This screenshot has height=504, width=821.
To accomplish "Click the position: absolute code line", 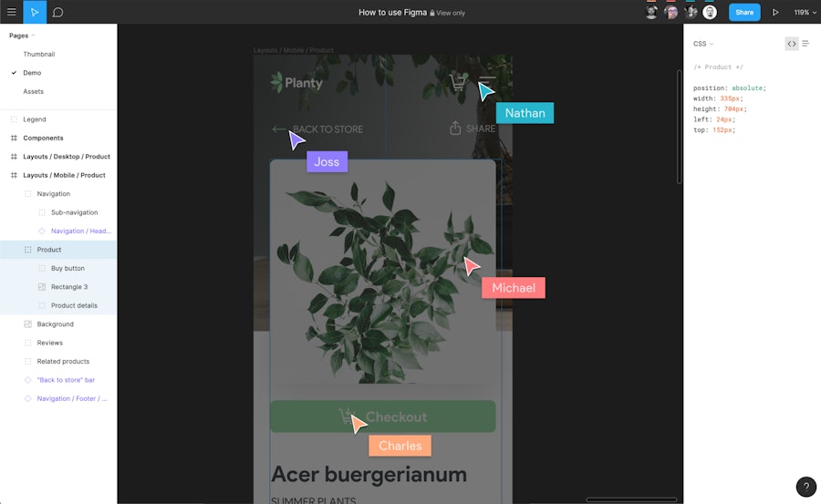I will coord(730,87).
